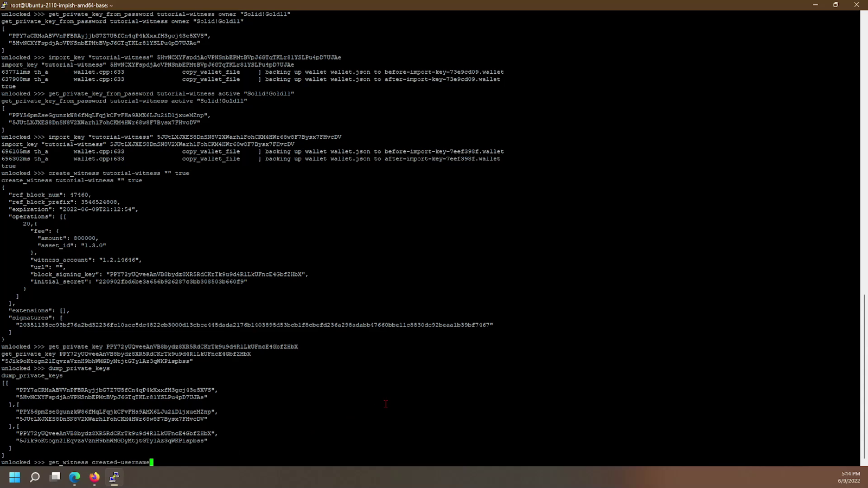Launch Microsoft Edge from the taskbar

[74, 477]
